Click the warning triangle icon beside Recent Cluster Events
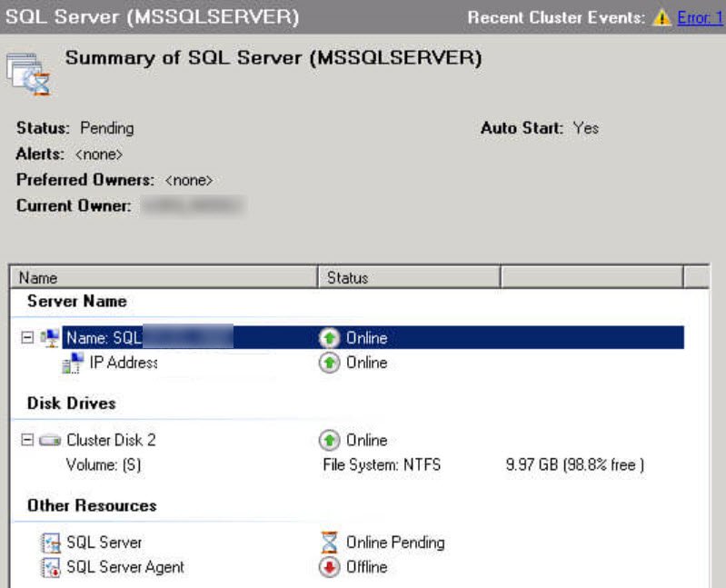The height and width of the screenshot is (588, 726). point(662,18)
